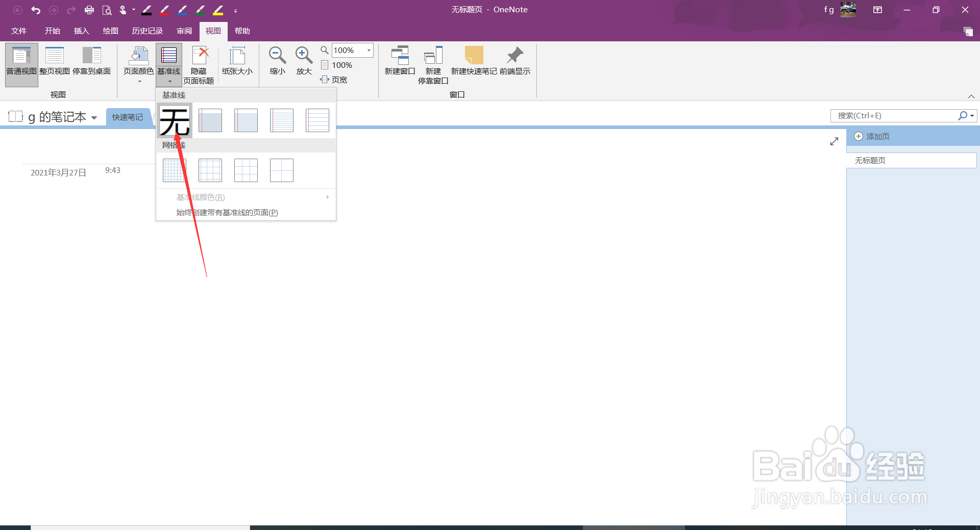Collapse the 基准线 dropdown arrow
This screenshot has height=530, width=980.
click(169, 82)
